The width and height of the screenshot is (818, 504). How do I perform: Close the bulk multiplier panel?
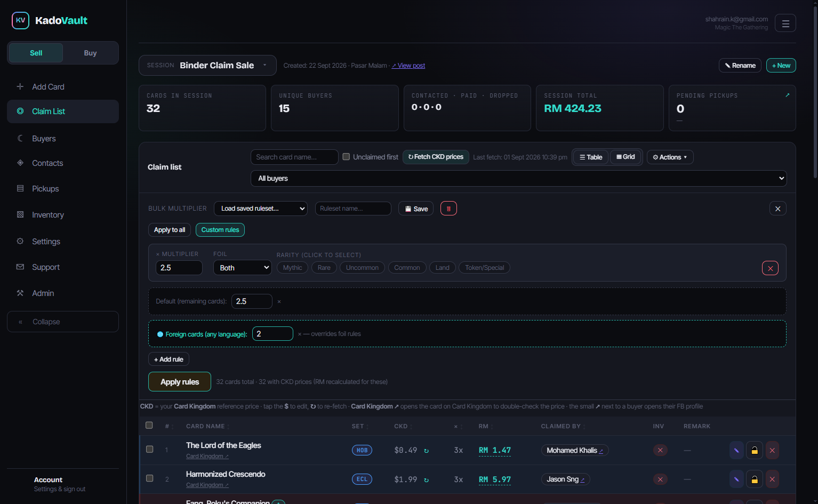tap(777, 209)
